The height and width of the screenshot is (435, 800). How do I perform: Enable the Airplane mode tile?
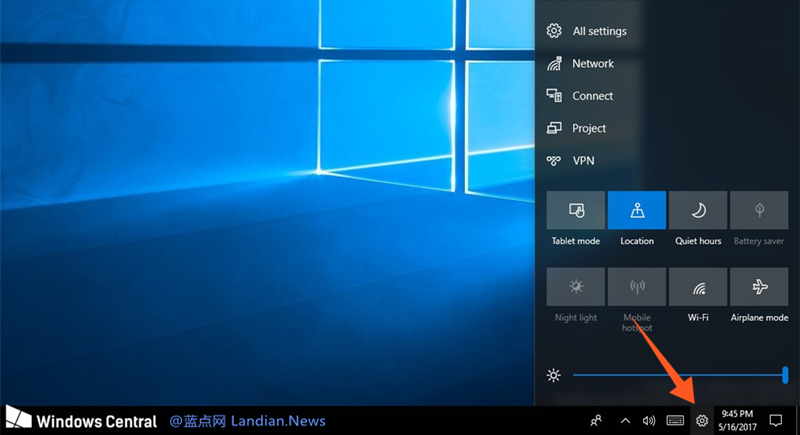point(759,287)
